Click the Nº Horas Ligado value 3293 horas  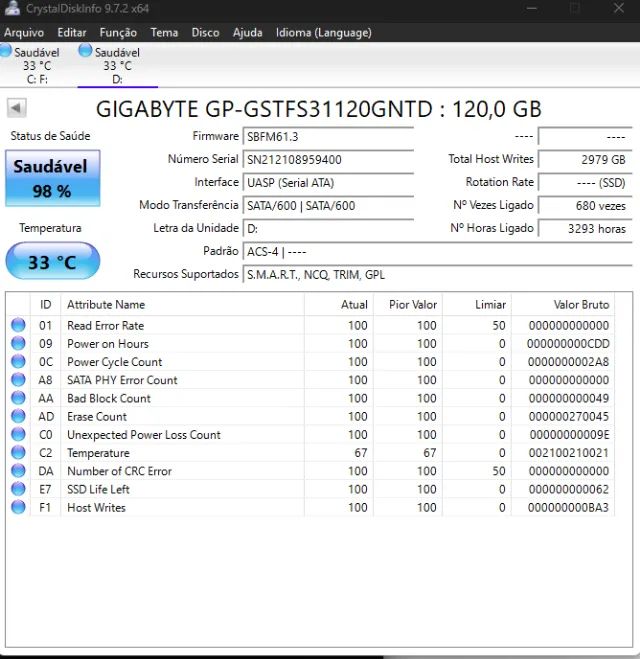click(585, 229)
